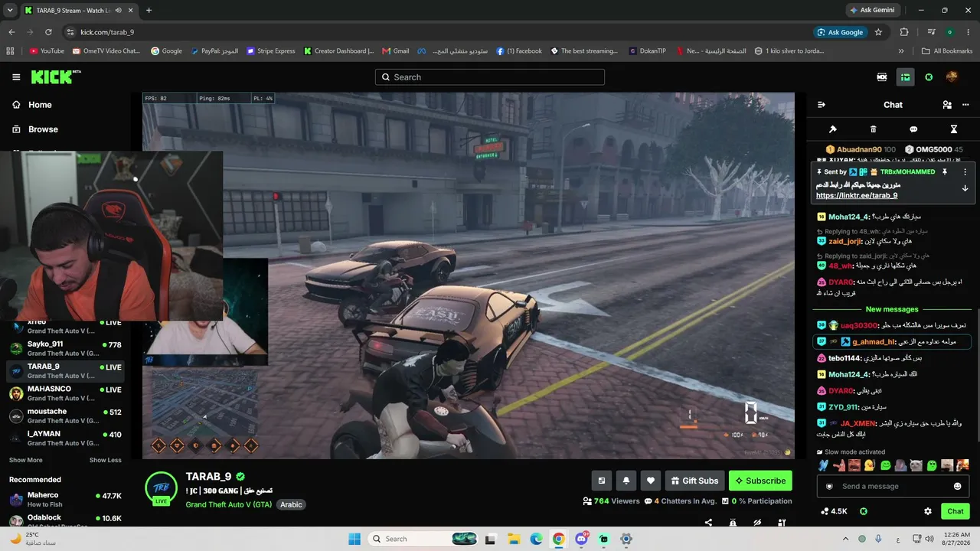This screenshot has width=980, height=551.
Task: Open the chat users list icon
Action: [x=947, y=105]
